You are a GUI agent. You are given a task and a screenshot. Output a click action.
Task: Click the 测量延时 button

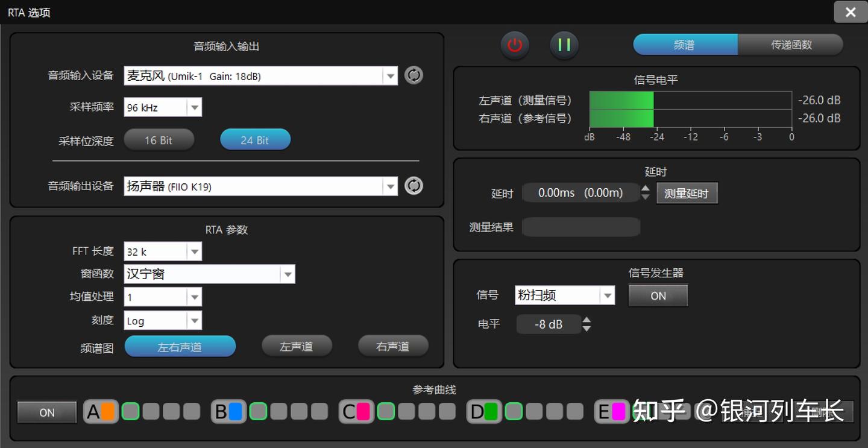point(687,194)
